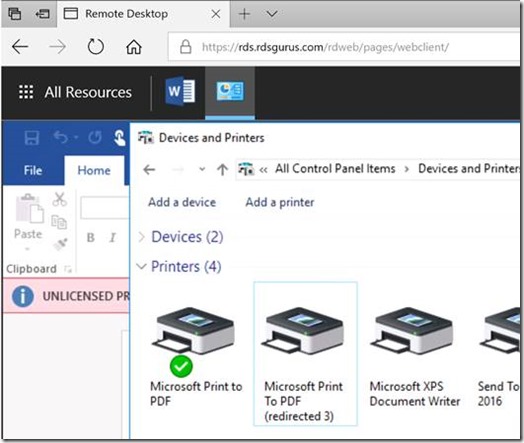Open a new browser tab with plus
The width and height of the screenshot is (524, 443).
244,14
